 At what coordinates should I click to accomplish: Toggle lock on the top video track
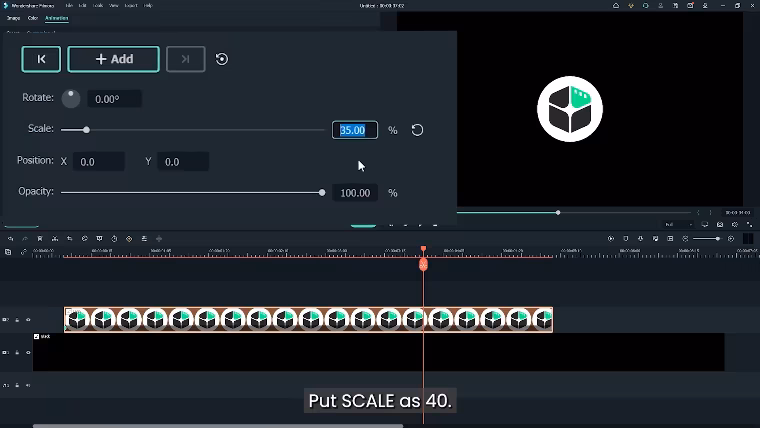pos(17,320)
